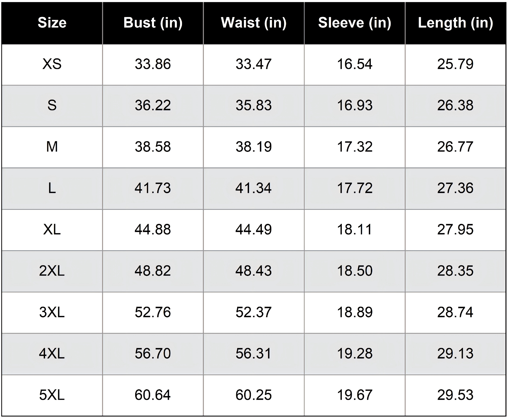Select the Sleeve (in) header cell

tap(355, 23)
